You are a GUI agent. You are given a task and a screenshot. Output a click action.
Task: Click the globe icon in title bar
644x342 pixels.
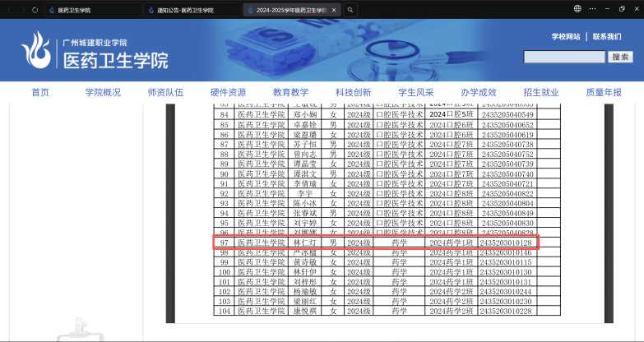[577, 9]
